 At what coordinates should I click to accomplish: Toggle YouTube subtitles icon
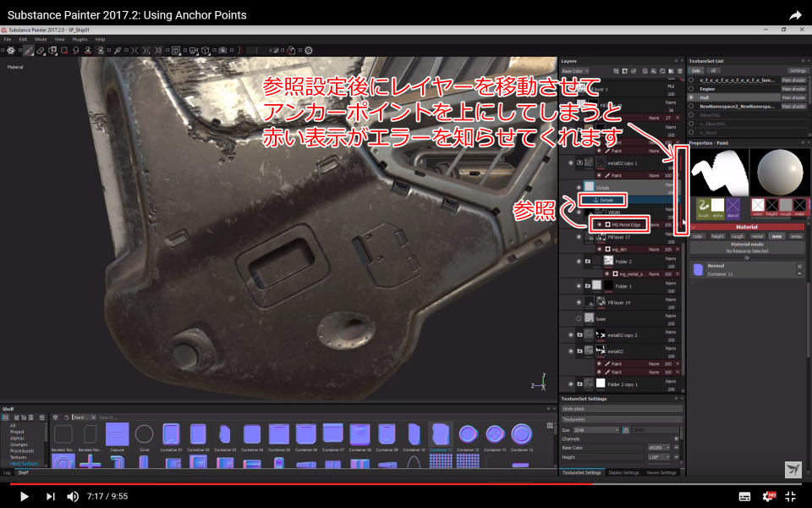pos(744,497)
